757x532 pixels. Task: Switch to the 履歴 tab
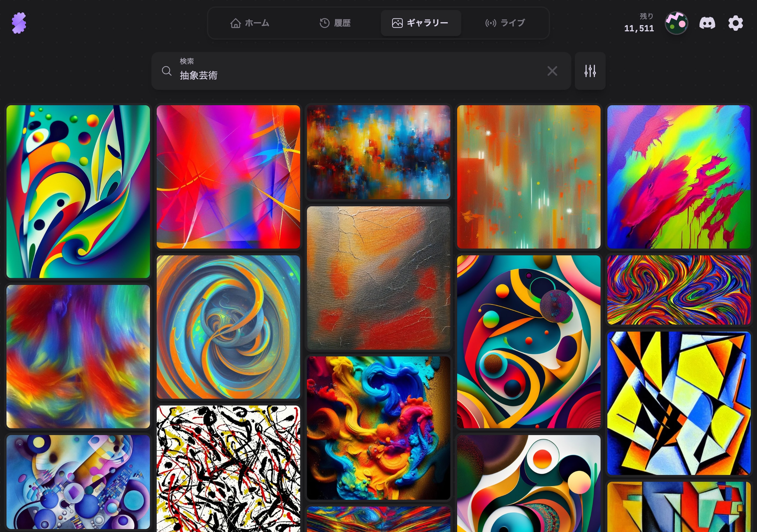click(336, 23)
